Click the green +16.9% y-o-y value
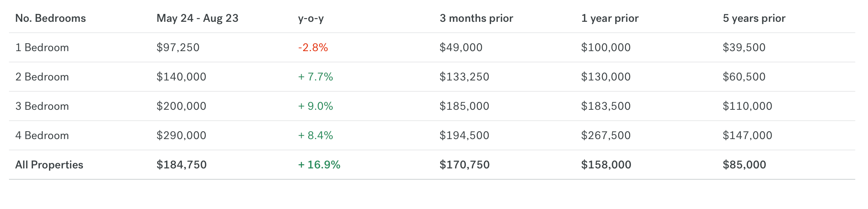 pyautogui.click(x=319, y=165)
